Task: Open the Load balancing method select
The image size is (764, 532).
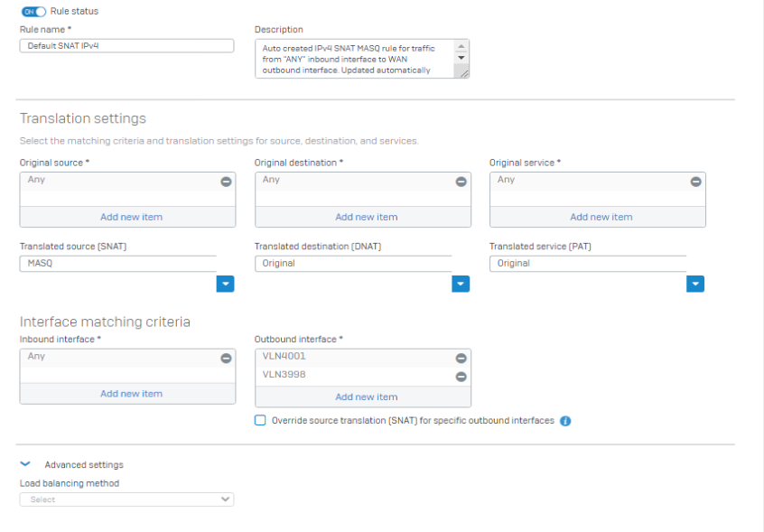Action: point(126,499)
